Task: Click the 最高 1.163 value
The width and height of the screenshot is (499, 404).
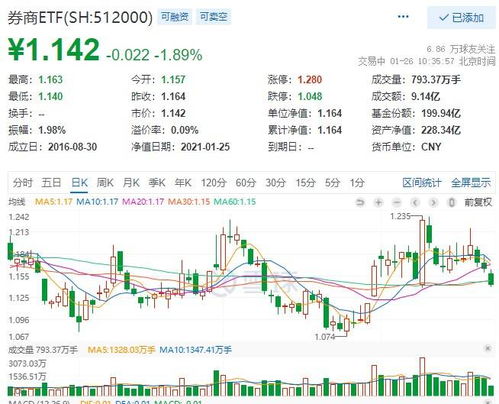Action: click(x=50, y=80)
